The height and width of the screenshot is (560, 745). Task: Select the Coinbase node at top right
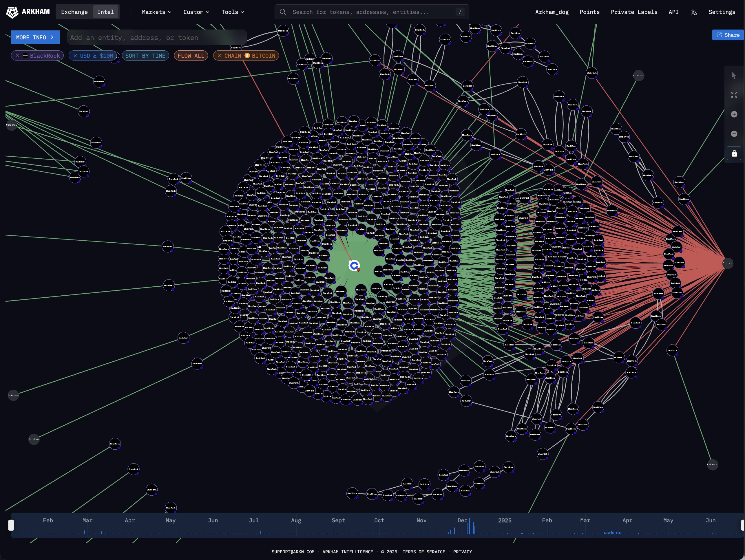[639, 76]
